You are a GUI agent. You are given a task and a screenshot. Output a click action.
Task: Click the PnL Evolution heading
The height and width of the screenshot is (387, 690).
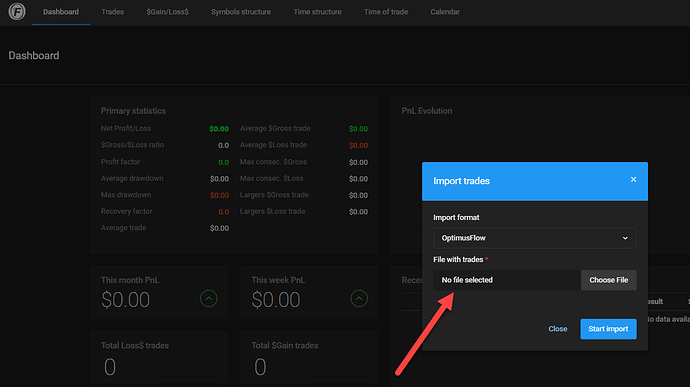point(427,111)
